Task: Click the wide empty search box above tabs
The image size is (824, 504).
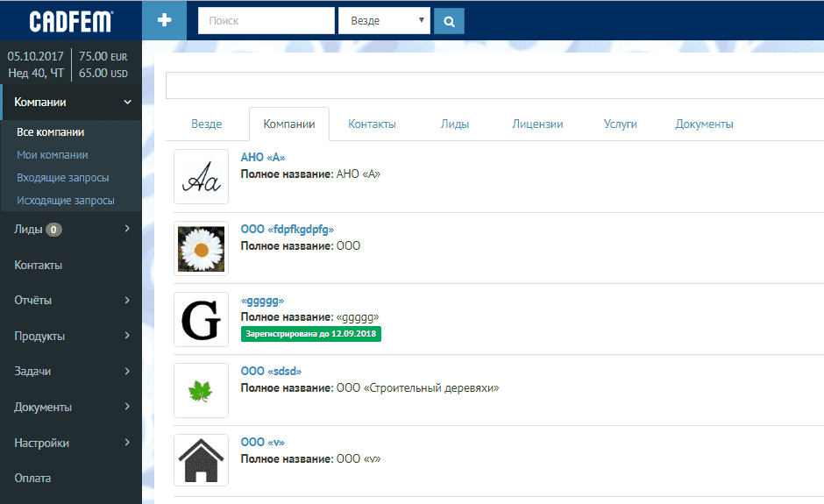Action: pos(494,85)
